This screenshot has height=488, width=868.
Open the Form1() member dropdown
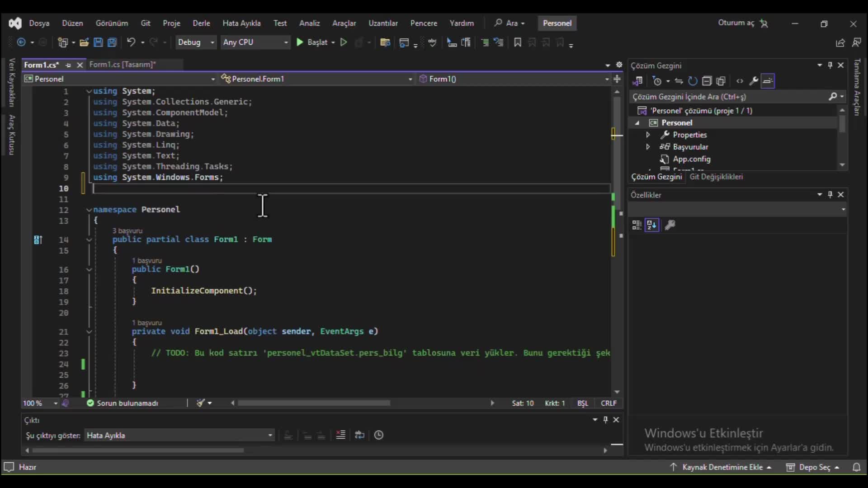514,79
